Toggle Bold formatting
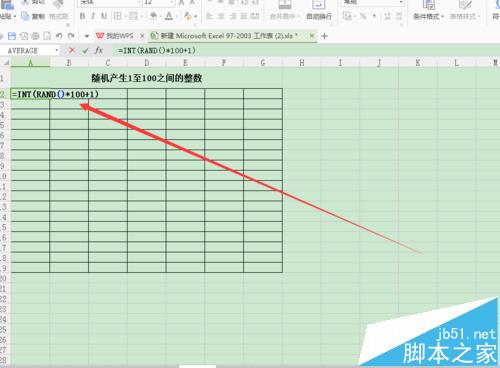 (x=82, y=16)
